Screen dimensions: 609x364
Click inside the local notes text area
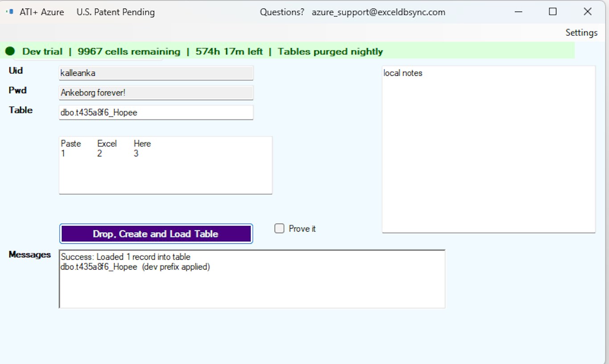[489, 149]
